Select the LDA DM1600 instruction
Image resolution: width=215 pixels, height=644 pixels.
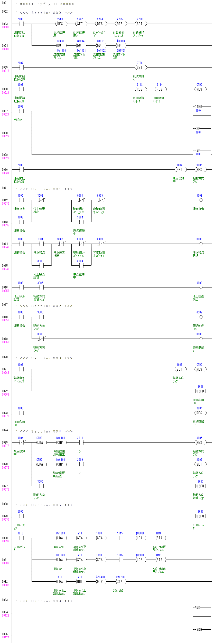[61, 538]
